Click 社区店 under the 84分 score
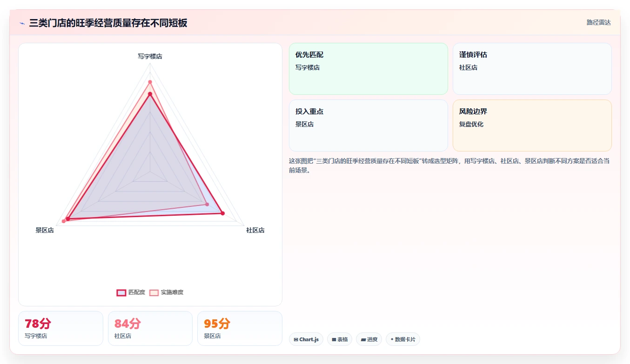The width and height of the screenshot is (630, 364). click(x=123, y=336)
